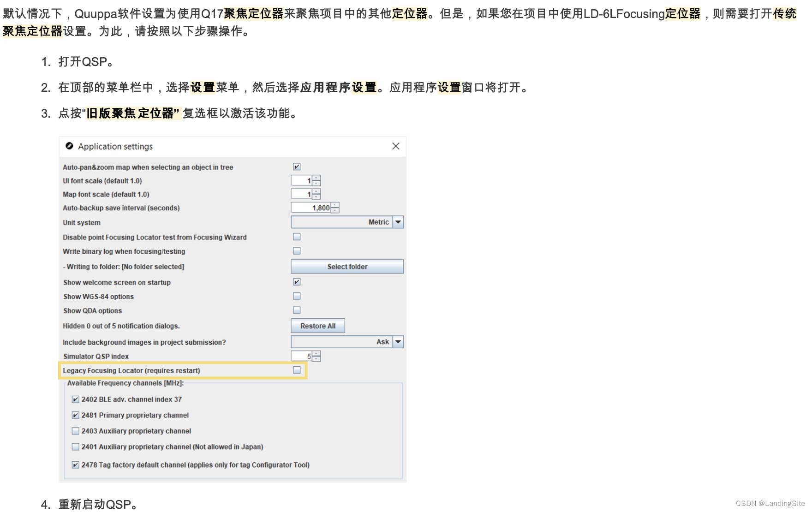This screenshot has height=512, width=812.
Task: Increase Auto-backup interval with up arrow
Action: (335, 205)
